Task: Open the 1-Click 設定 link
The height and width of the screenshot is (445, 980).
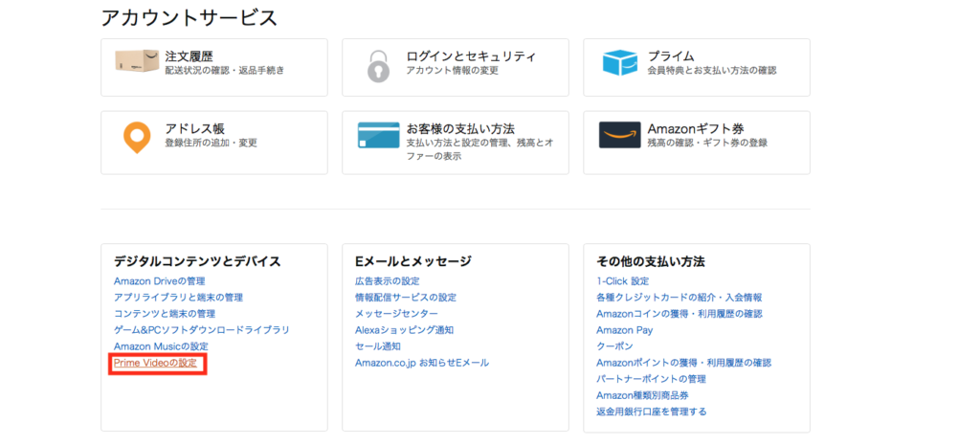Action: point(622,281)
